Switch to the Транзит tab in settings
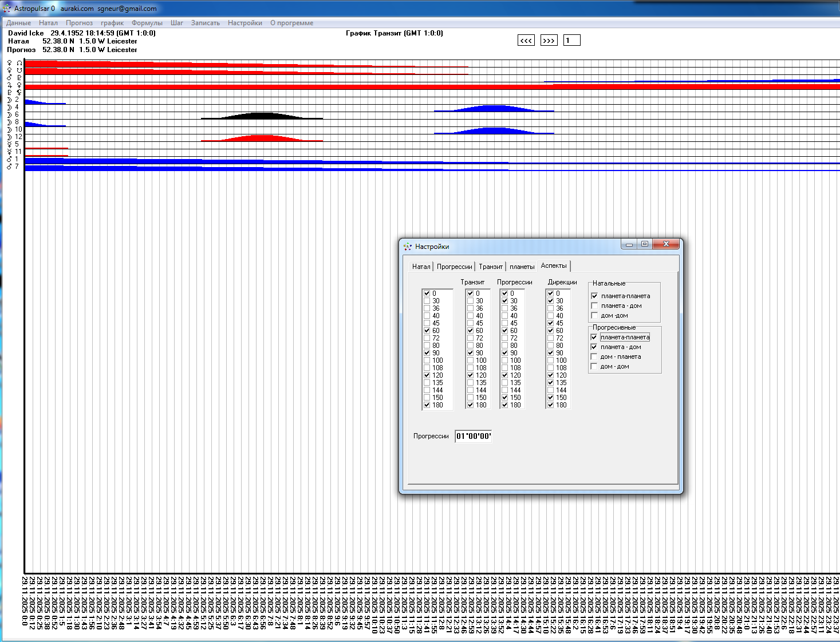This screenshot has height=642, width=840. tap(491, 267)
